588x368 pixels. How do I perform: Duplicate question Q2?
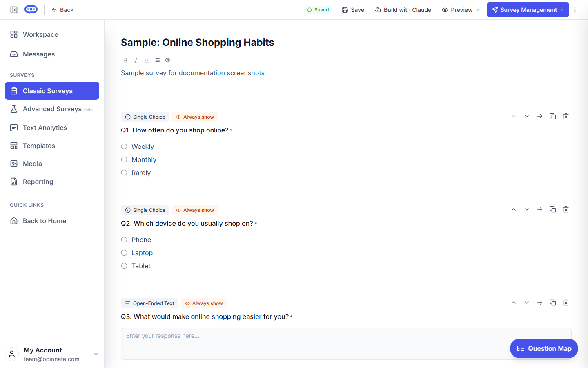[x=553, y=209]
